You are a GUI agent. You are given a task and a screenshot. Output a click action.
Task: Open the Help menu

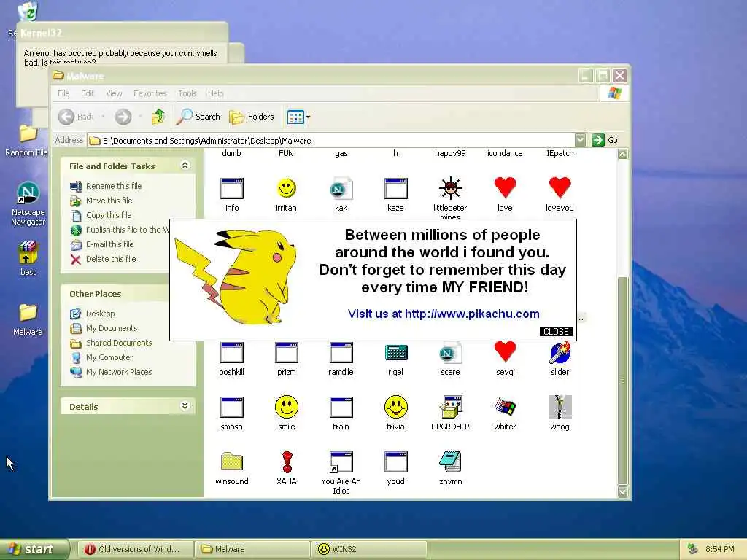(215, 93)
